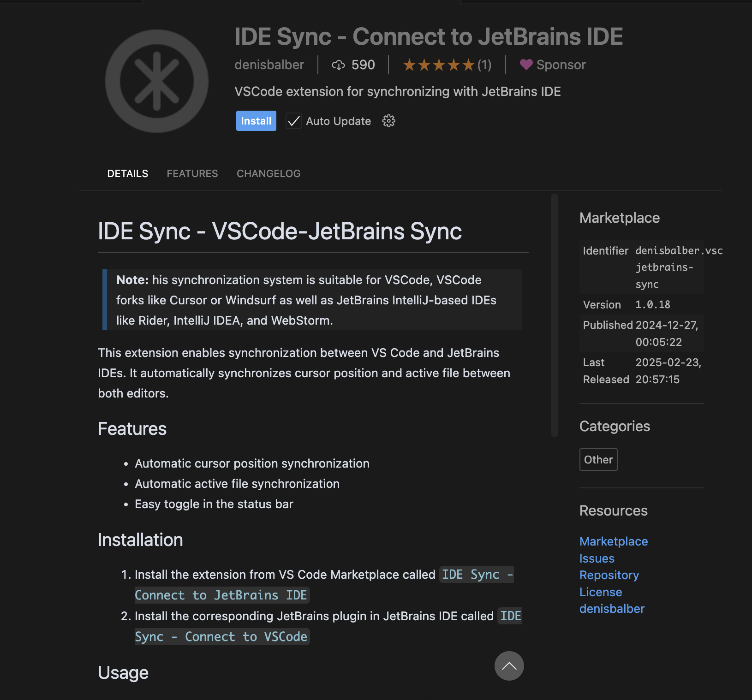The height and width of the screenshot is (700, 752).
Task: Click the Sponsor heart icon
Action: (x=526, y=65)
